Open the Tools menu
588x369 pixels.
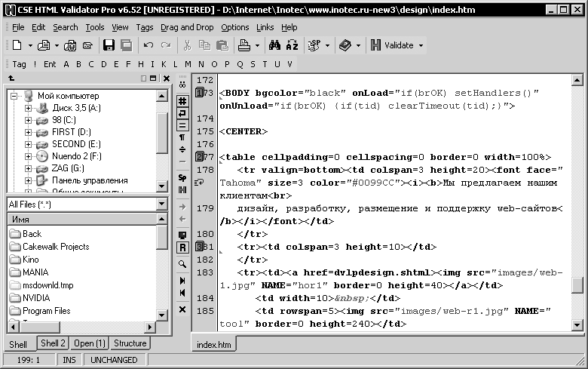click(x=95, y=27)
